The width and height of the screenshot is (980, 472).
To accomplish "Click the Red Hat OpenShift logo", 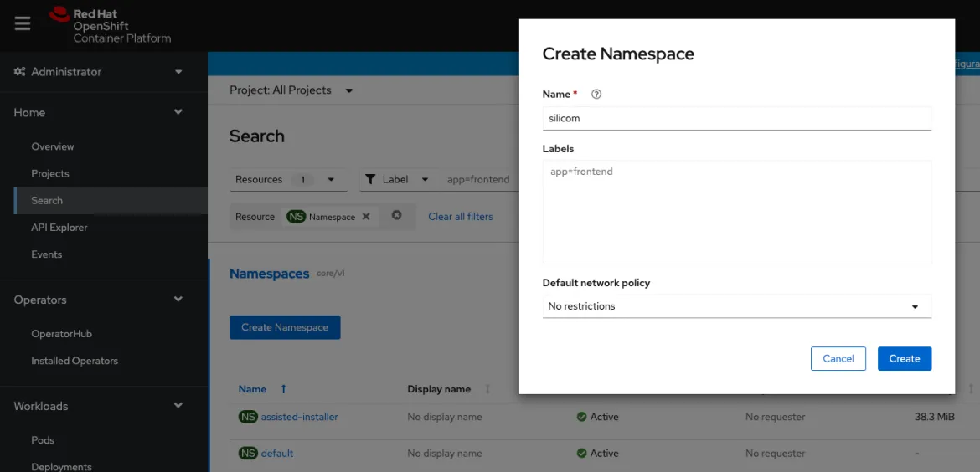I will [110, 26].
